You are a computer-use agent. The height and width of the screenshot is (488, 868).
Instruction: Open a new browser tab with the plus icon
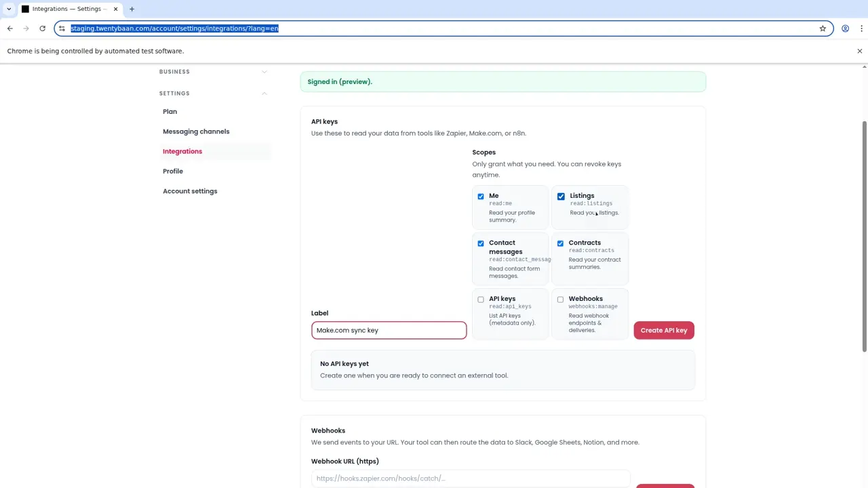coord(132,9)
